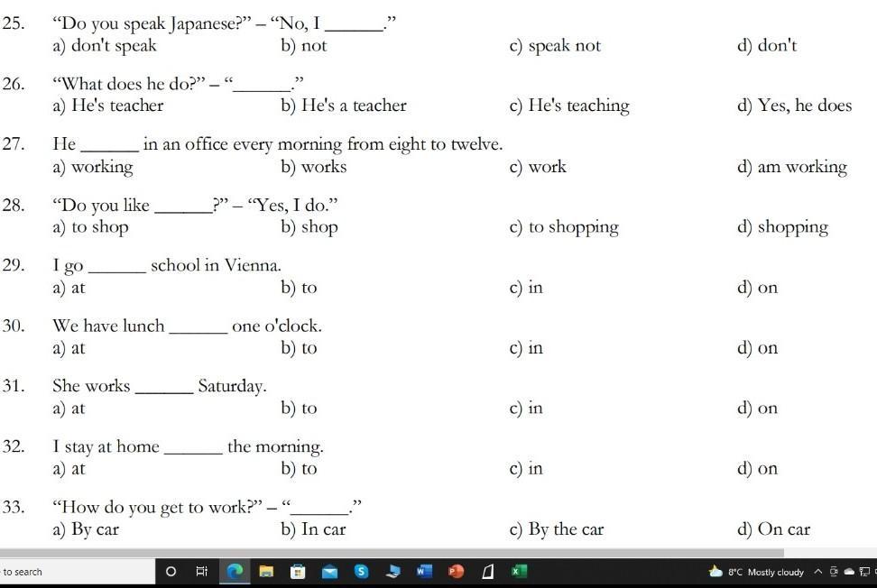Launch Excel from the taskbar

click(x=519, y=571)
